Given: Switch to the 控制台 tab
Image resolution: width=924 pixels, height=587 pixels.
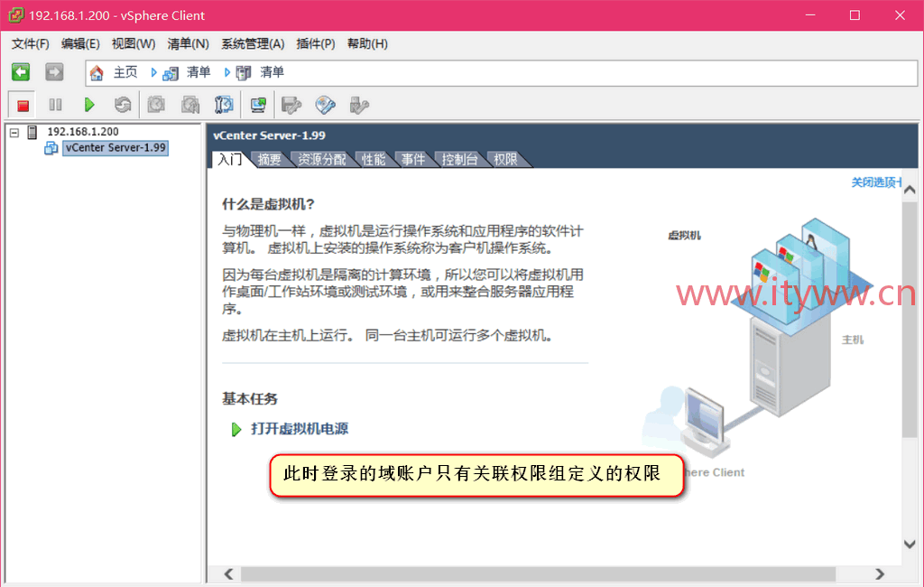Looking at the screenshot, I should 459,159.
